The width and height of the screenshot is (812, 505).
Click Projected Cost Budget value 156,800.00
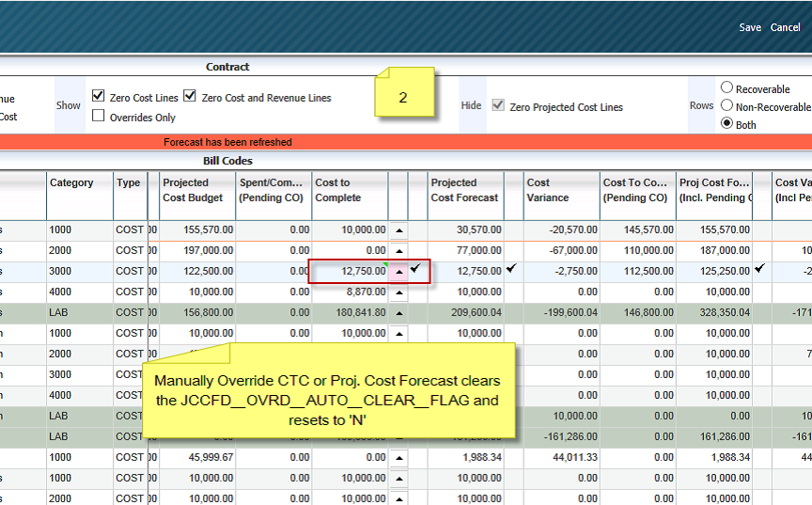coord(209,313)
